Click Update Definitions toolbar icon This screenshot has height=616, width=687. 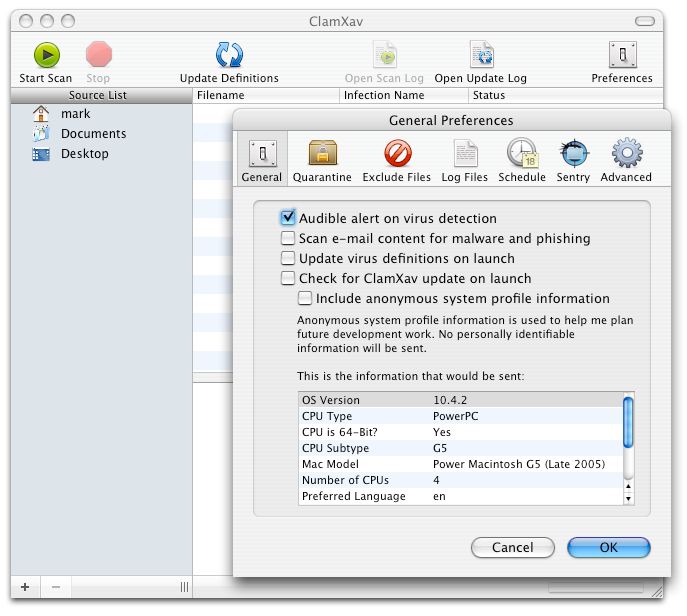point(229,55)
